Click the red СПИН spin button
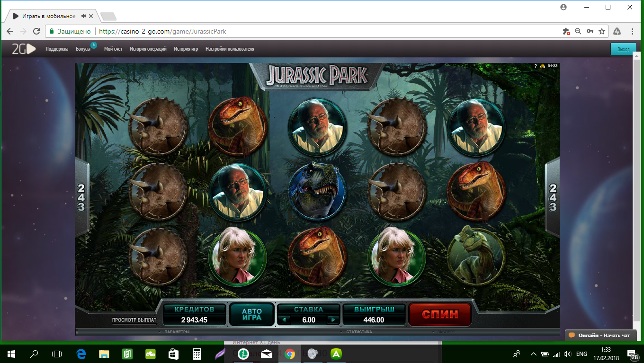Screen dimensions: 644x363 click(440, 314)
